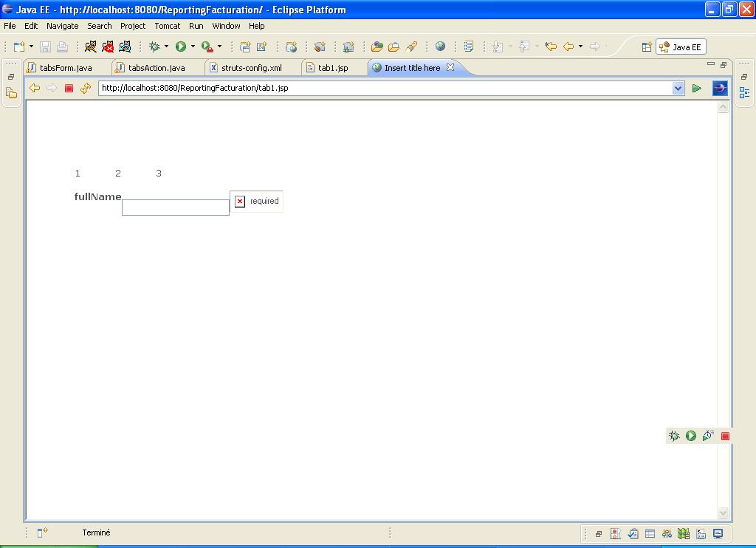Switch to tabsForm.java editor tab
This screenshot has height=548, width=756.
click(x=66, y=68)
